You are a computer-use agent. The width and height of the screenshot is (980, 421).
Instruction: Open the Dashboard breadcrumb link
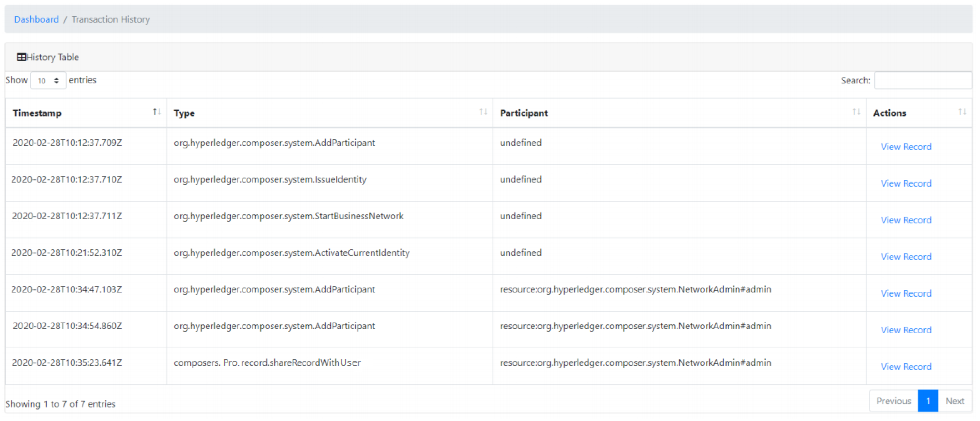pyautogui.click(x=36, y=19)
